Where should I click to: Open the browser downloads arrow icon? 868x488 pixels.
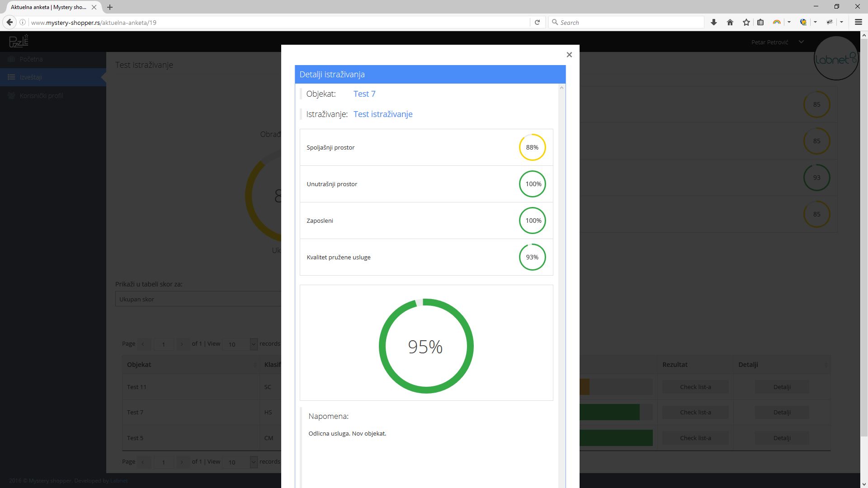coord(714,22)
